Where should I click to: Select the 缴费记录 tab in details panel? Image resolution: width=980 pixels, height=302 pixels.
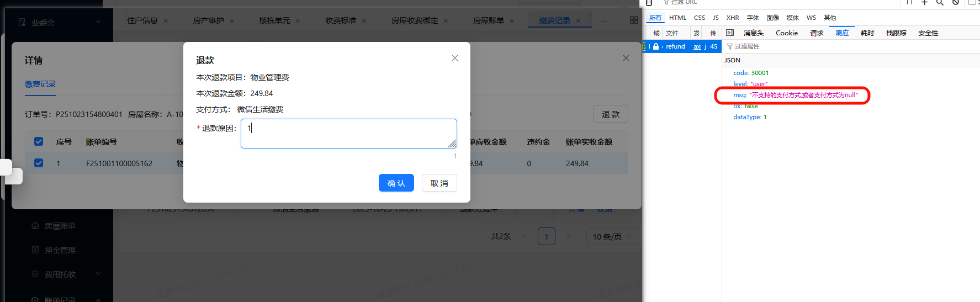pyautogui.click(x=40, y=84)
